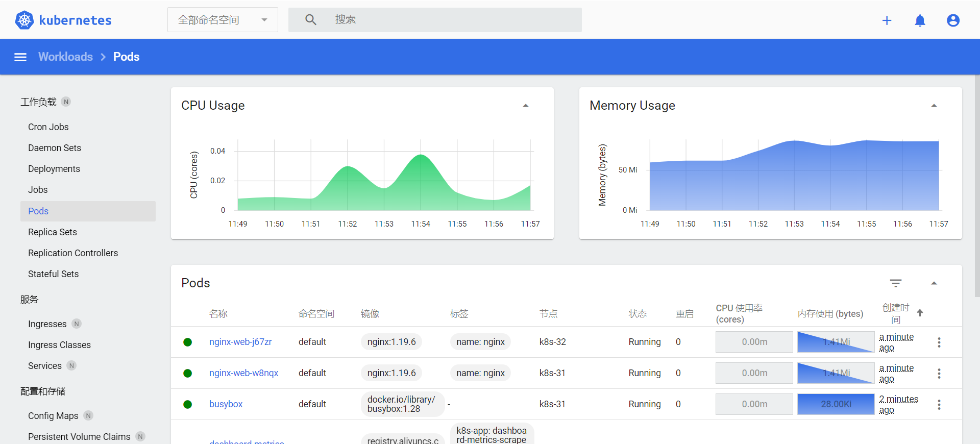Click the 名称 column header
The image size is (980, 444).
pos(218,314)
